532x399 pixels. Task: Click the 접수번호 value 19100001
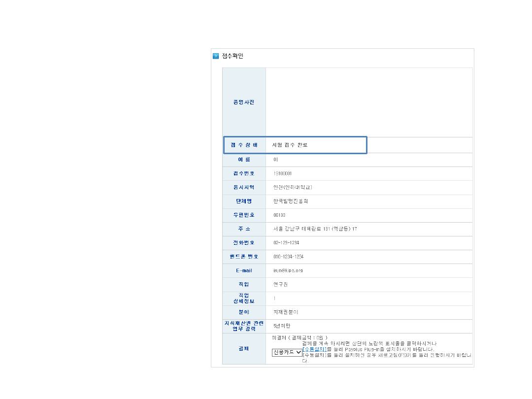click(282, 173)
